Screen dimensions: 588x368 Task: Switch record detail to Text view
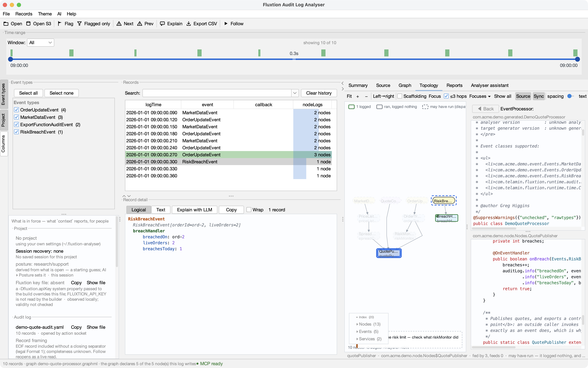161,210
